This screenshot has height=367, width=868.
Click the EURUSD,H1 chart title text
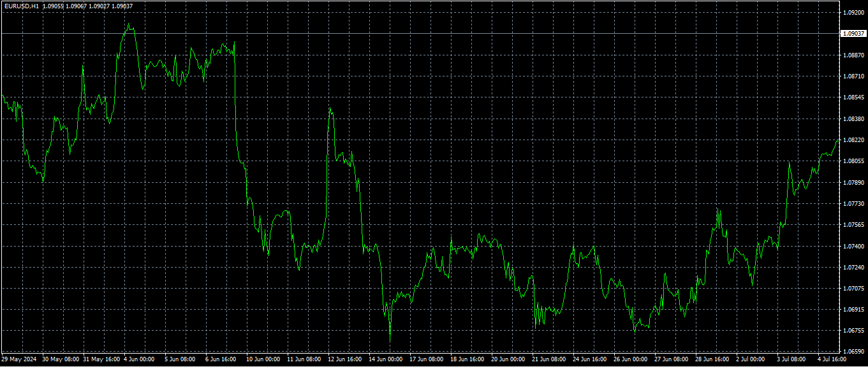[x=22, y=6]
